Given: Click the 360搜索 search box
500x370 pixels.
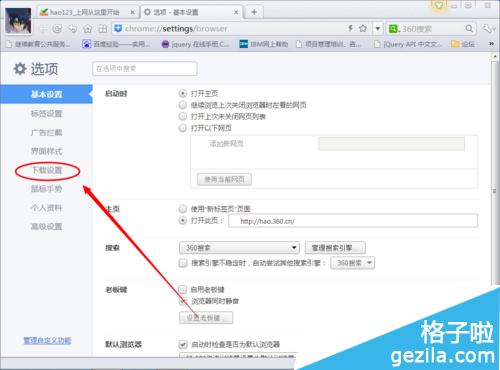Looking at the screenshot, I should pos(431,29).
